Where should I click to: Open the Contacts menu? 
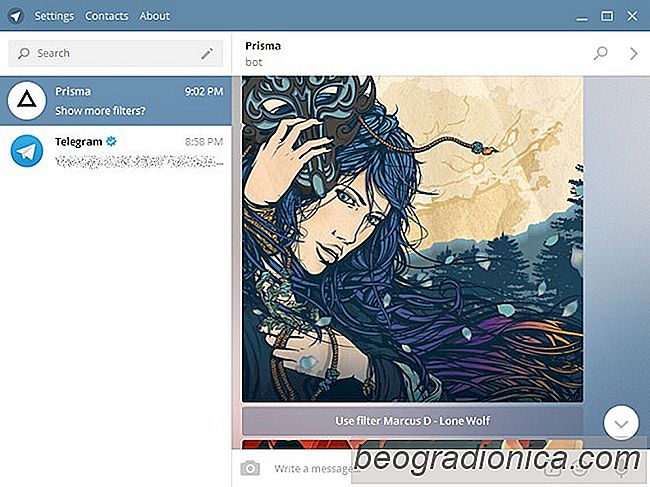[x=107, y=16]
